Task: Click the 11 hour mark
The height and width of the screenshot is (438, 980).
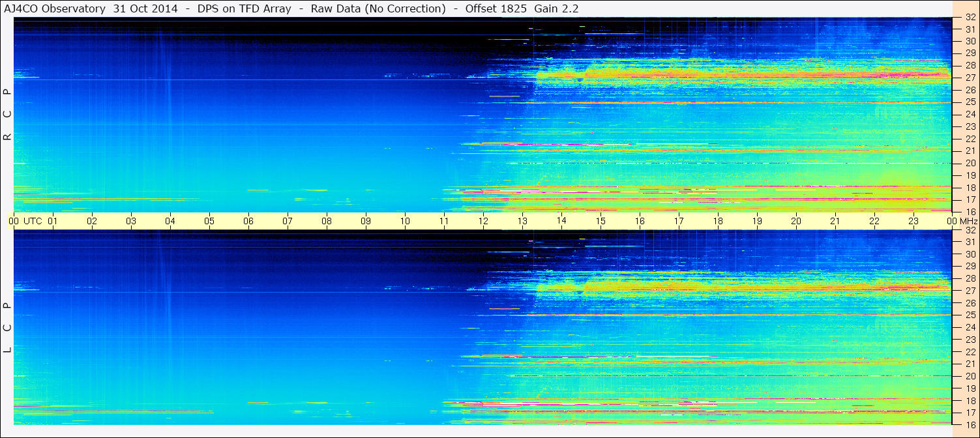Action: click(x=444, y=222)
